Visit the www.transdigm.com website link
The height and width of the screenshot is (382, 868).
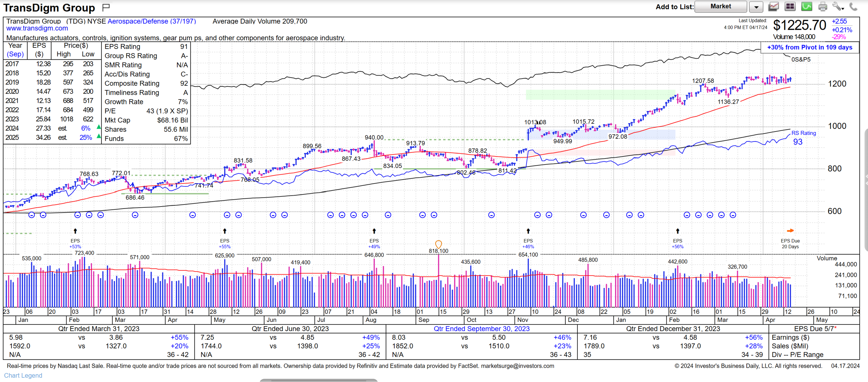click(37, 28)
